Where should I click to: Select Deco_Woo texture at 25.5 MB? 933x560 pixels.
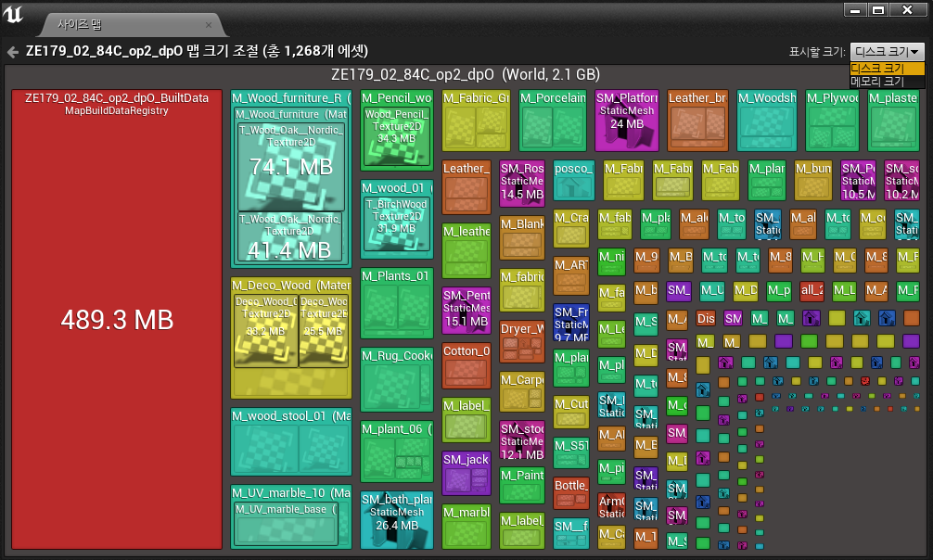pos(323,331)
